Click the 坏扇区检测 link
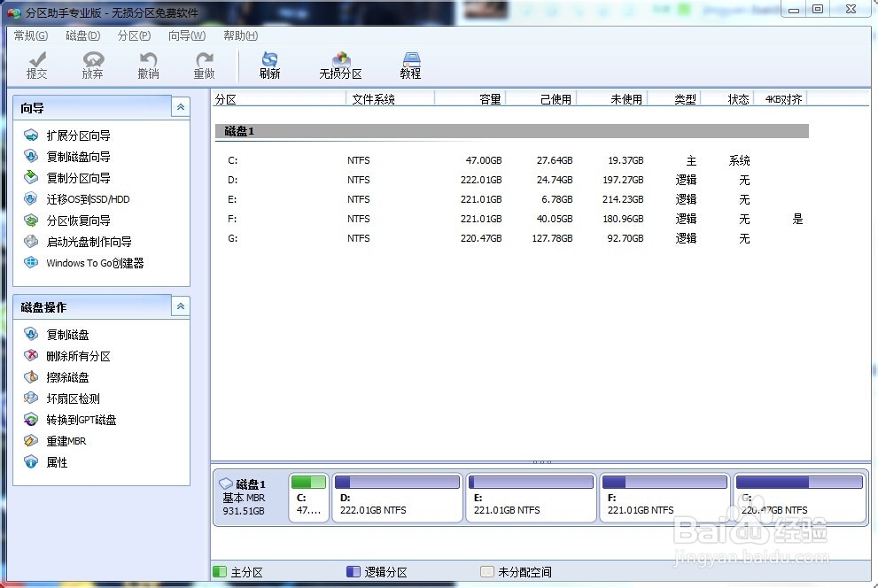The width and height of the screenshot is (878, 588). pos(73,398)
